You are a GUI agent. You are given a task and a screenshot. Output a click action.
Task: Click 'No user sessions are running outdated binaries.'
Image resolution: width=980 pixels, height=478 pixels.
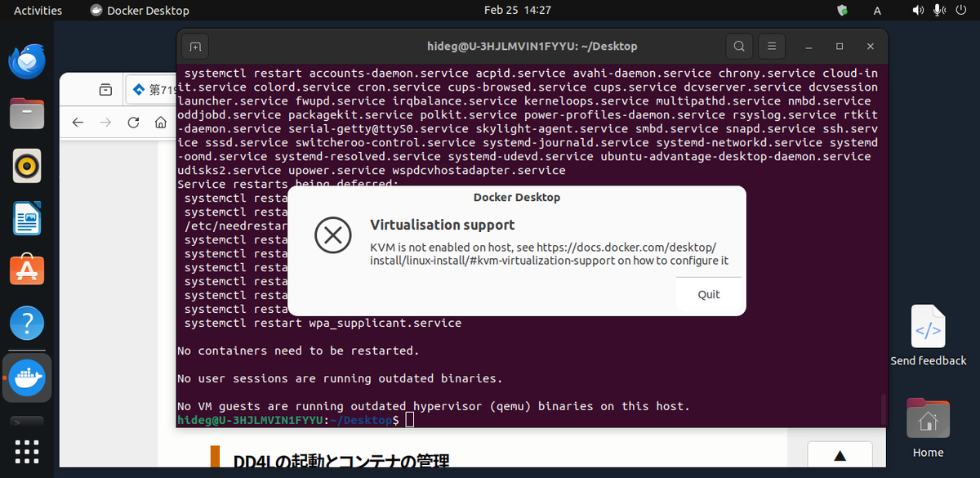(340, 378)
